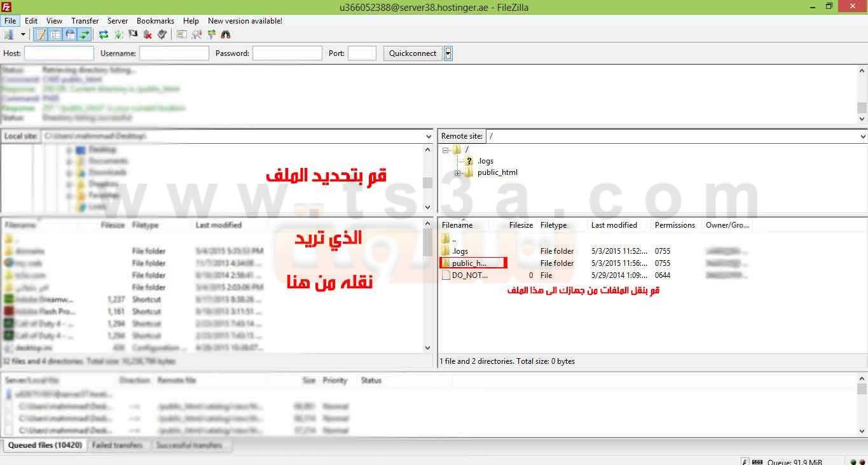Click the Username input field

coord(174,53)
